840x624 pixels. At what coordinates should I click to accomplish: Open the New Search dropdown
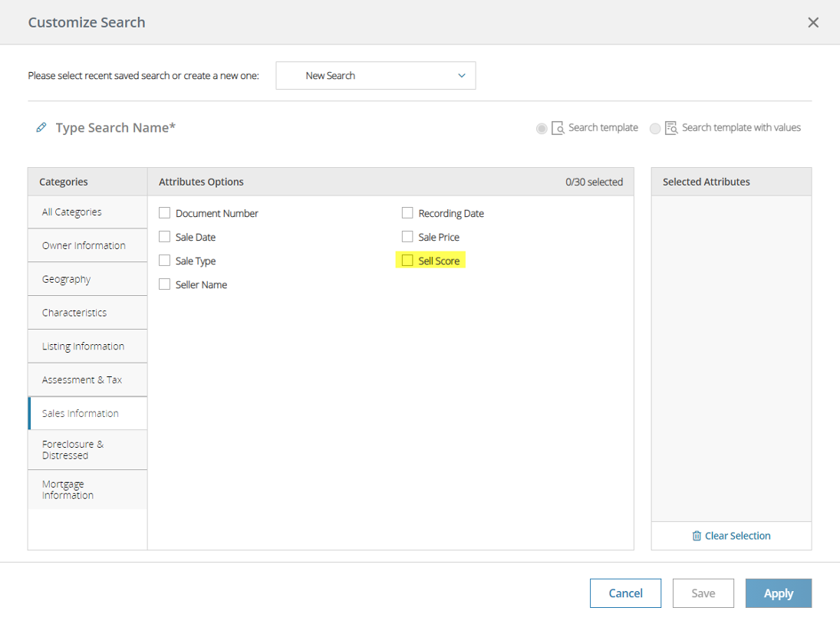tap(375, 75)
